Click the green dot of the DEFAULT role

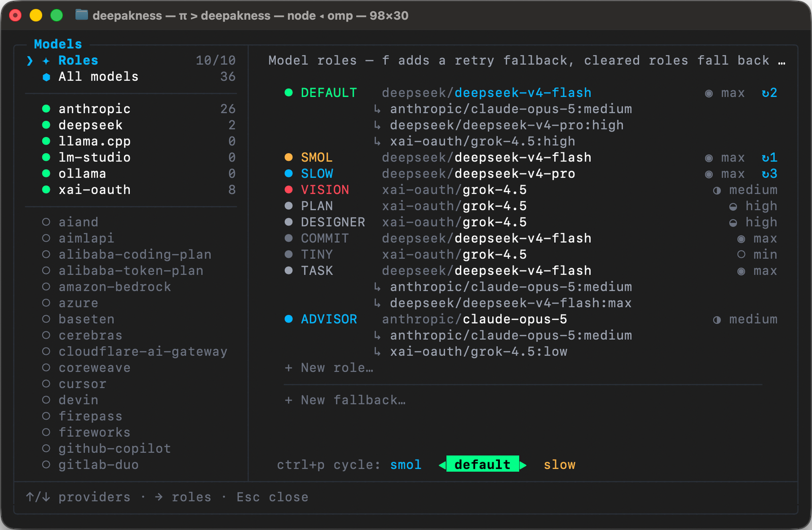tap(289, 92)
